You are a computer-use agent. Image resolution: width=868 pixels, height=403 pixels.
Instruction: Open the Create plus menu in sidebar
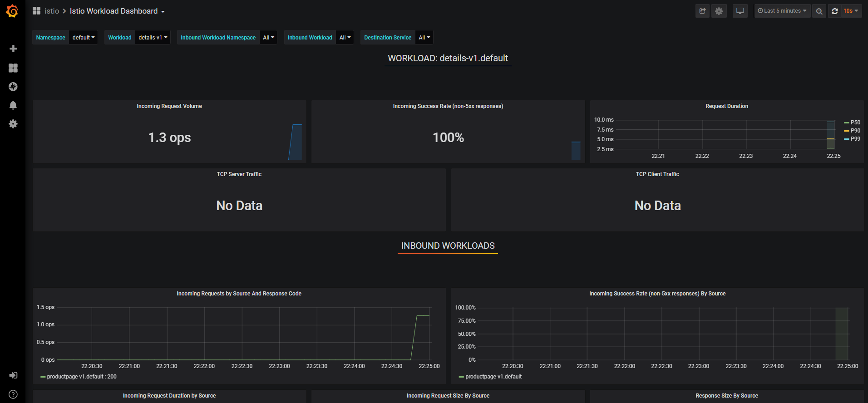(13, 49)
